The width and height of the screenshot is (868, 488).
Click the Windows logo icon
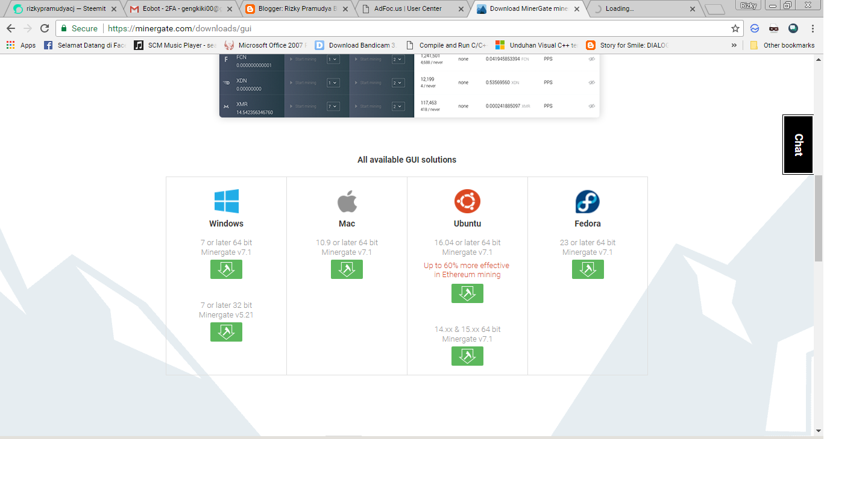pos(226,201)
